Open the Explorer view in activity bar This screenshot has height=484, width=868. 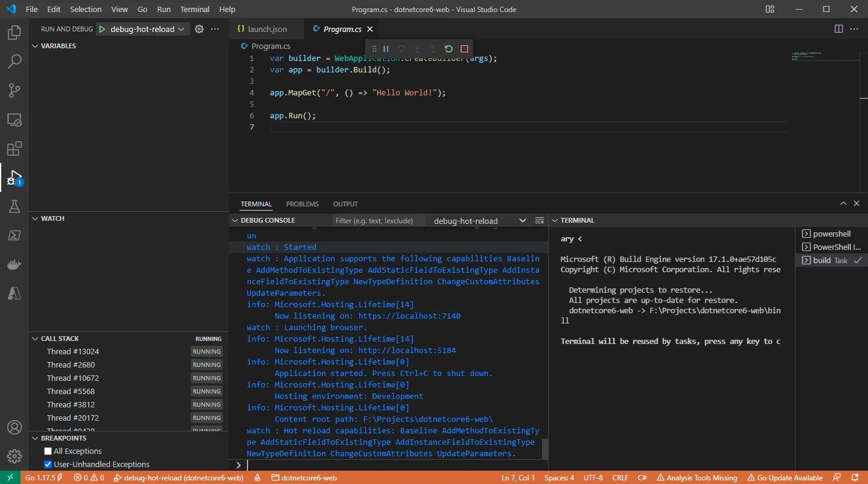(14, 33)
